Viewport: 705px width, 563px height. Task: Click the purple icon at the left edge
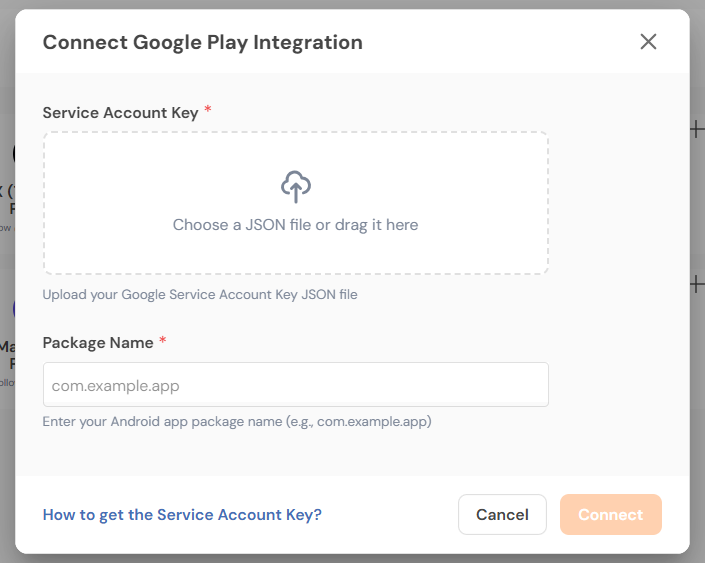click(x=13, y=309)
